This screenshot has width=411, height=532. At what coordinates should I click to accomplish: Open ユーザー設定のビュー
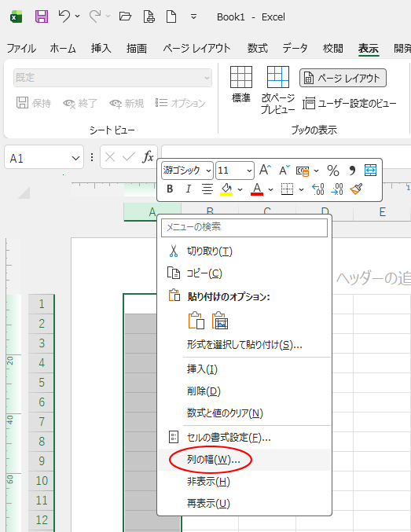point(350,103)
